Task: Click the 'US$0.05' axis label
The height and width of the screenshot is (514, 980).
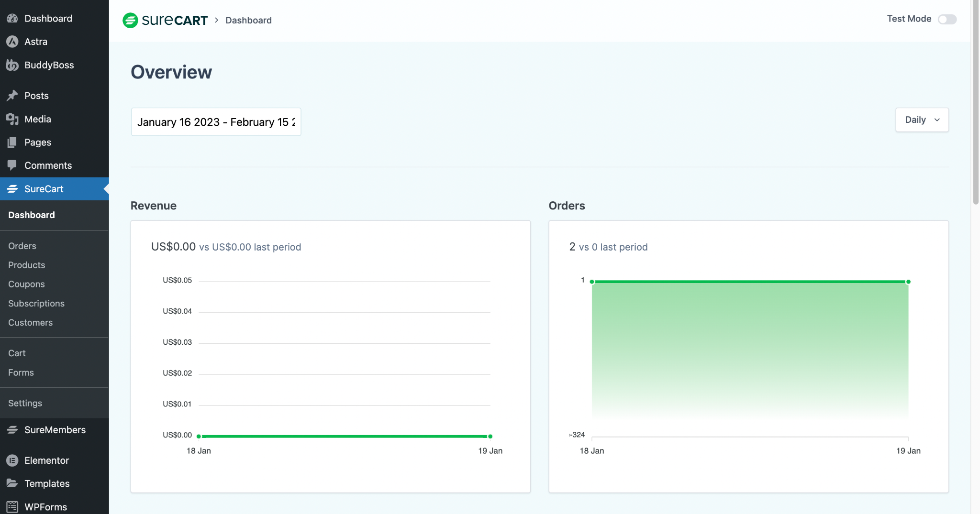Action: [177, 280]
